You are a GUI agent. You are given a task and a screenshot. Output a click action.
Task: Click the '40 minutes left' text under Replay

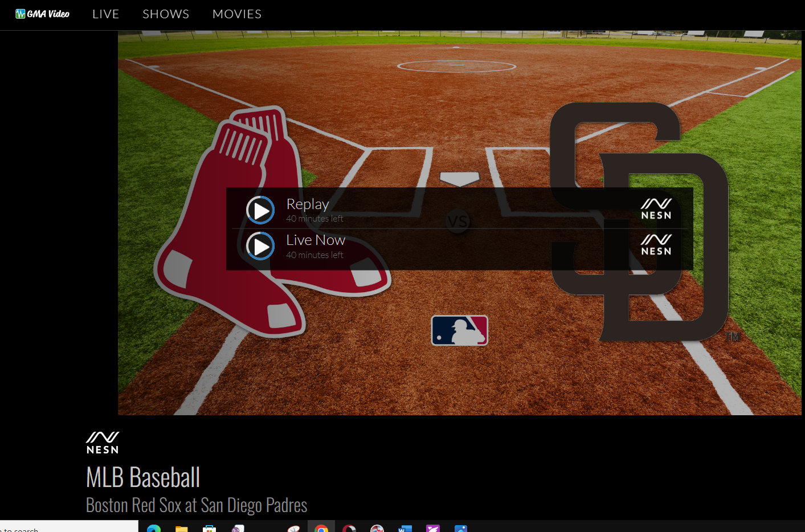point(314,219)
